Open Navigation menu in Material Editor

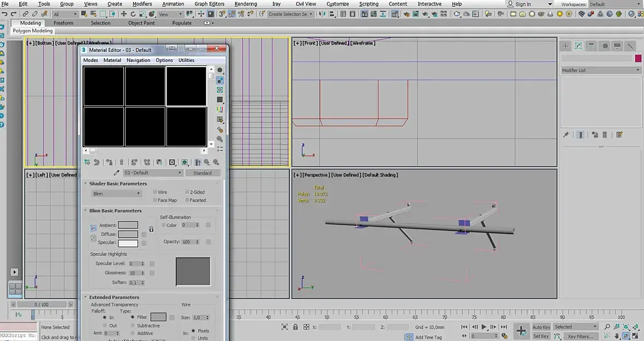click(138, 60)
